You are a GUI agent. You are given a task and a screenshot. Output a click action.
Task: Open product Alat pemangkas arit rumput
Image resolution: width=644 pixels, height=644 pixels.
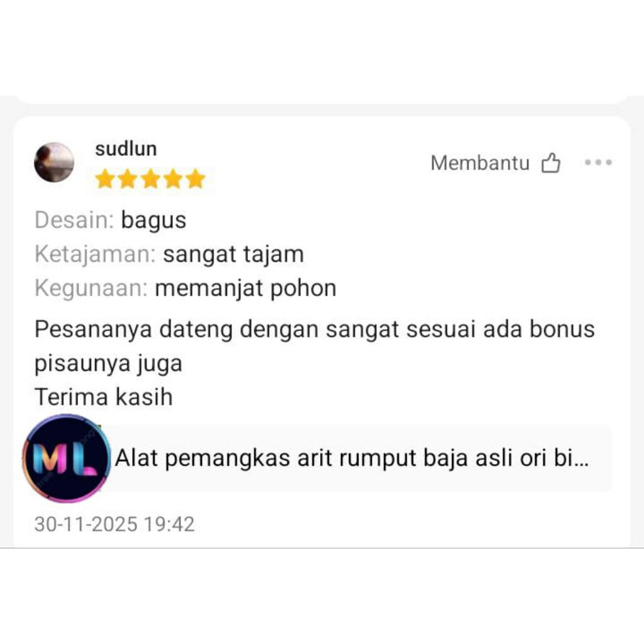[x=352, y=458]
